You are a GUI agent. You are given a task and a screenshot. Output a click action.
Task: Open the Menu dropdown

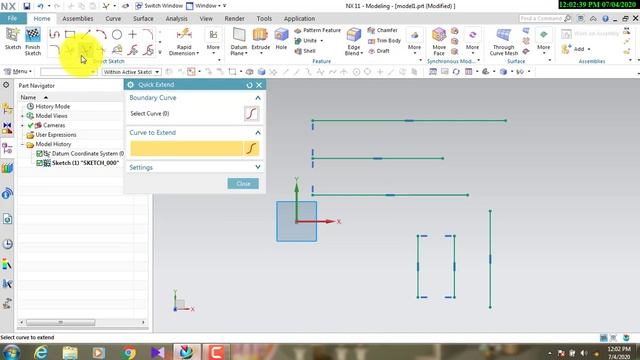click(x=18, y=71)
